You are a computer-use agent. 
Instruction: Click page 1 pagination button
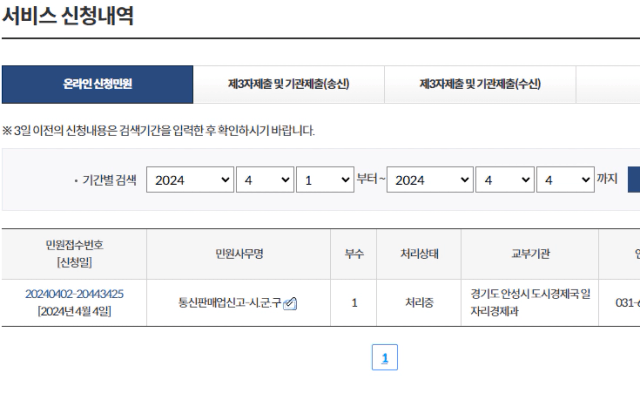pos(384,357)
